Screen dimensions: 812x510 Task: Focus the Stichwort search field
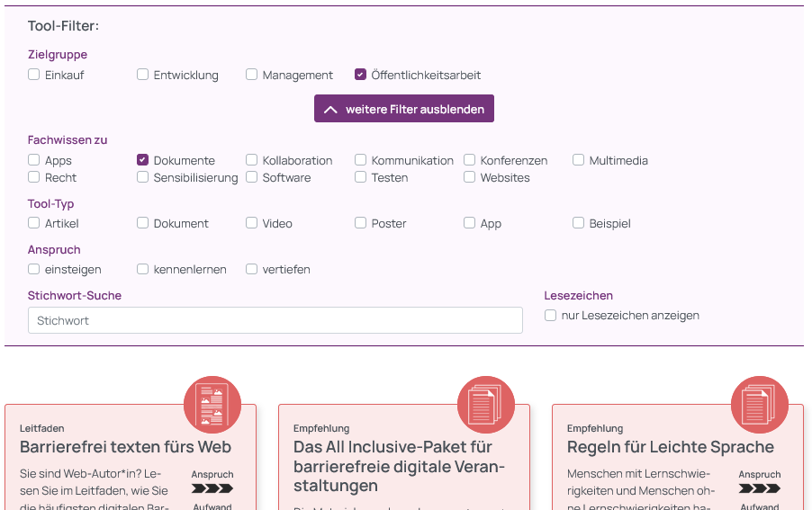click(x=275, y=320)
